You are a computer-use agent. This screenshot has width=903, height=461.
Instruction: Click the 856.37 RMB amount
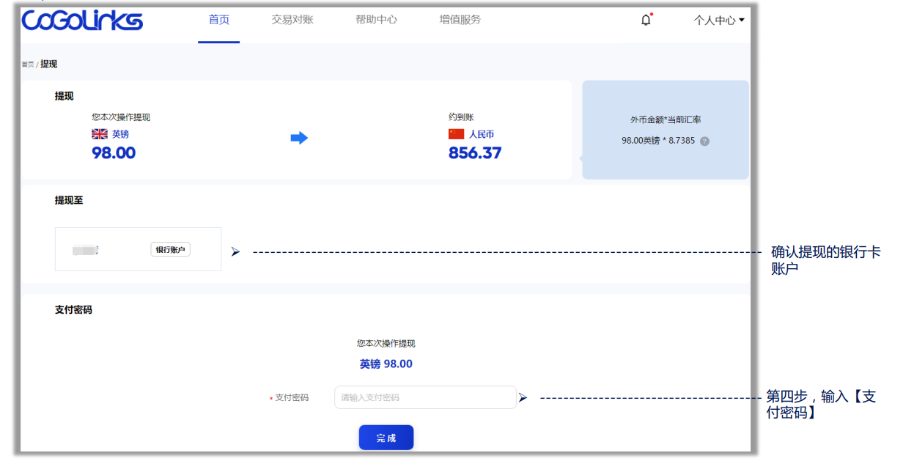pos(475,153)
